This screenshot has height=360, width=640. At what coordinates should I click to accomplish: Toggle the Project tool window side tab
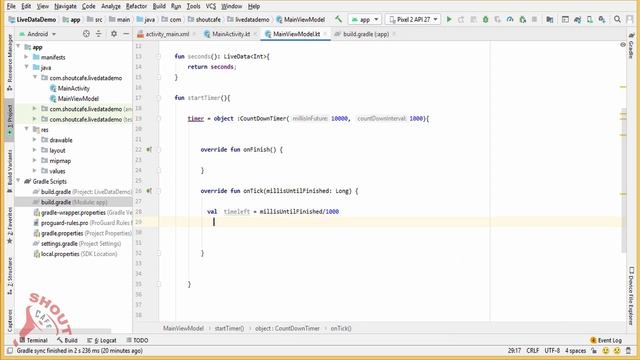pos(9,120)
